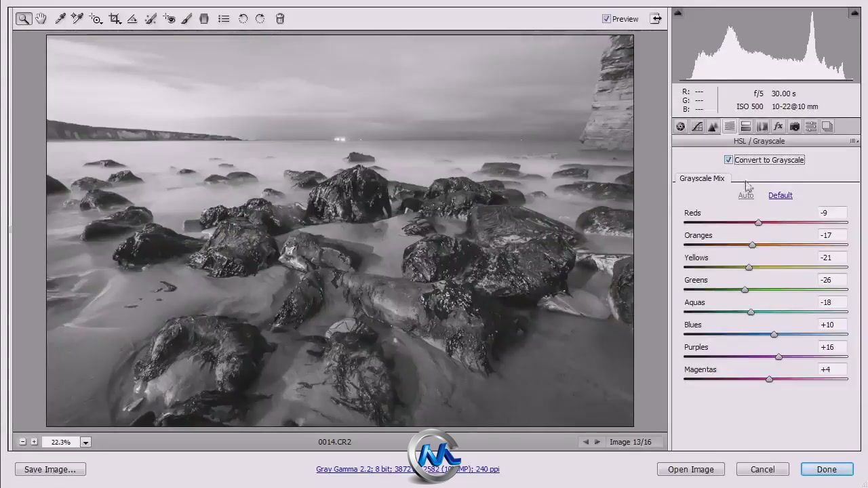Click the 22.3% zoom level field

tap(61, 442)
